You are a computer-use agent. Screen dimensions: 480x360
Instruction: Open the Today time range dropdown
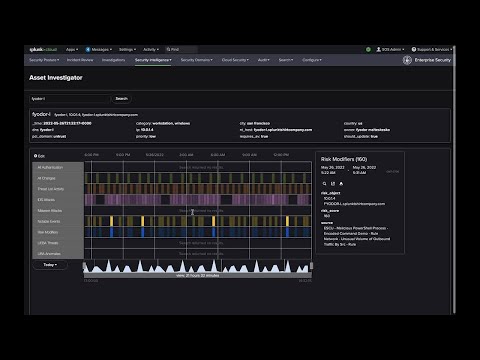click(50, 265)
